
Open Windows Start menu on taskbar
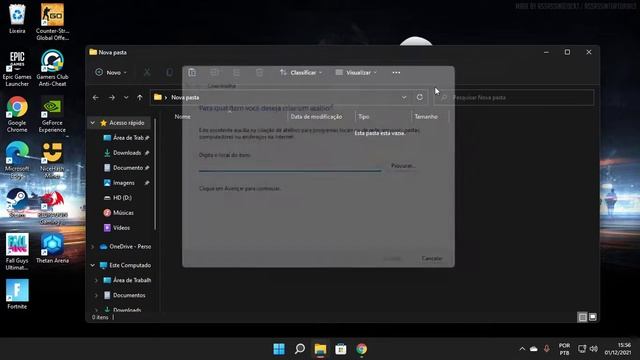pos(279,349)
